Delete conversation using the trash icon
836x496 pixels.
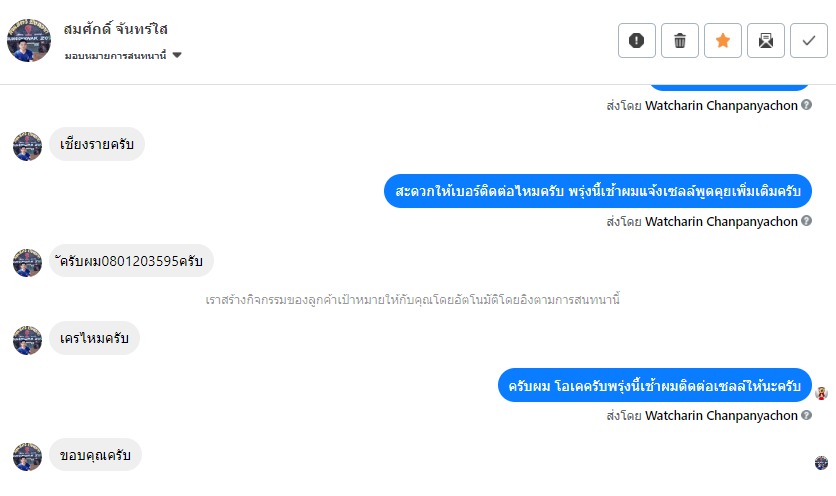pyautogui.click(x=680, y=40)
